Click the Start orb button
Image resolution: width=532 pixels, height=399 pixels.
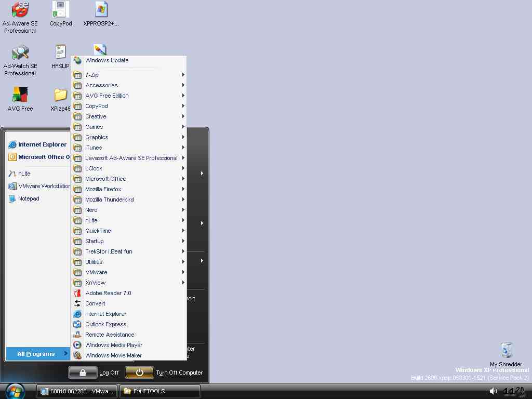[15, 391]
